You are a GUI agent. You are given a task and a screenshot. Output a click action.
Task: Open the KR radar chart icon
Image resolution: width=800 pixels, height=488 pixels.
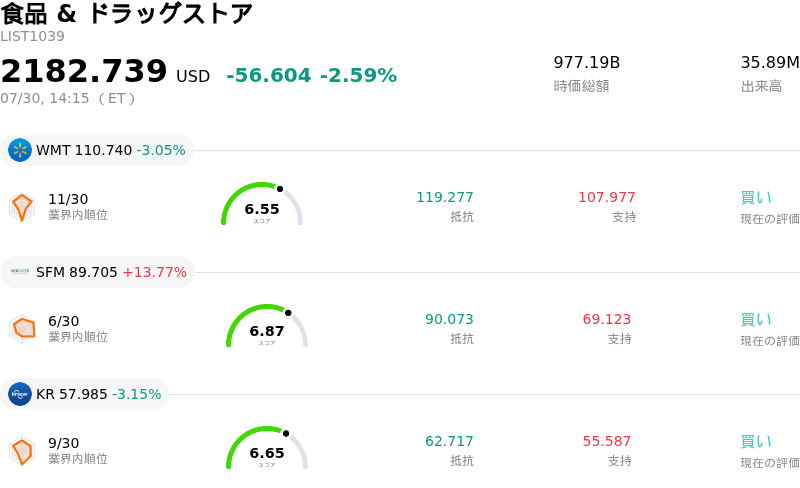point(22,451)
